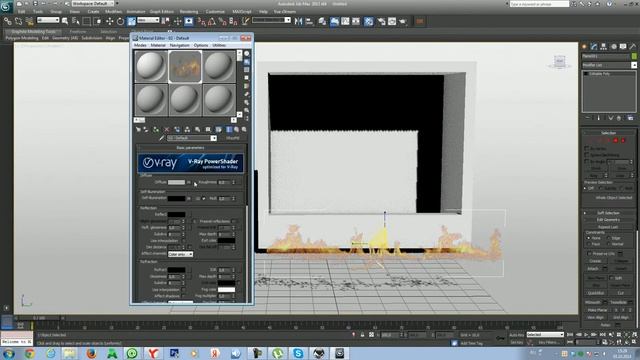Click Sample Type sphere icon in Material Editor
640x360 pixels.
click(x=247, y=53)
